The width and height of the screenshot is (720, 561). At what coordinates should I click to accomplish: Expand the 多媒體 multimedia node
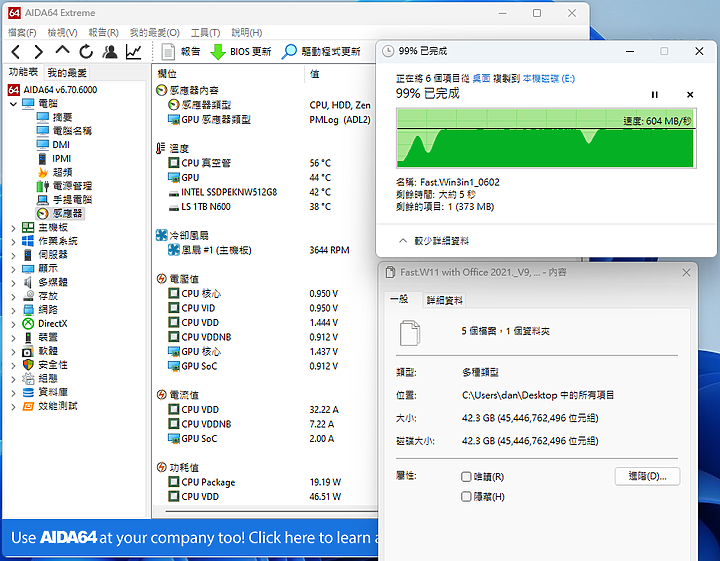[13, 283]
